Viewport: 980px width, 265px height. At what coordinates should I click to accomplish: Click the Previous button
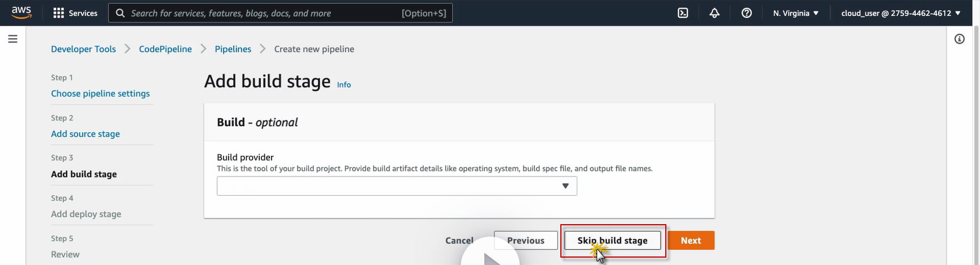pos(526,241)
